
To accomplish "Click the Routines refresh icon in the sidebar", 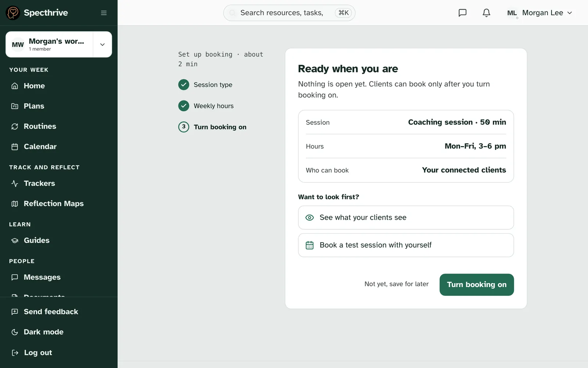I will [x=15, y=126].
